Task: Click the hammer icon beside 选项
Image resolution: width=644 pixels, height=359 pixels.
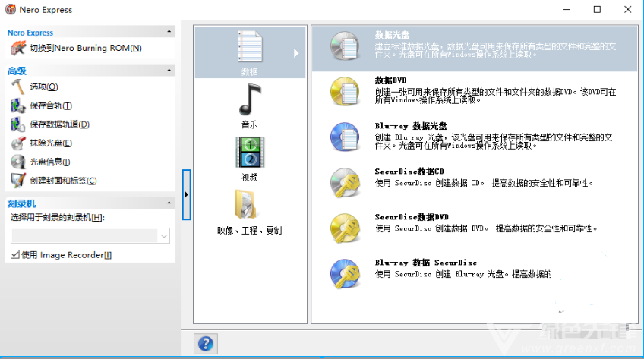Action: [x=18, y=87]
